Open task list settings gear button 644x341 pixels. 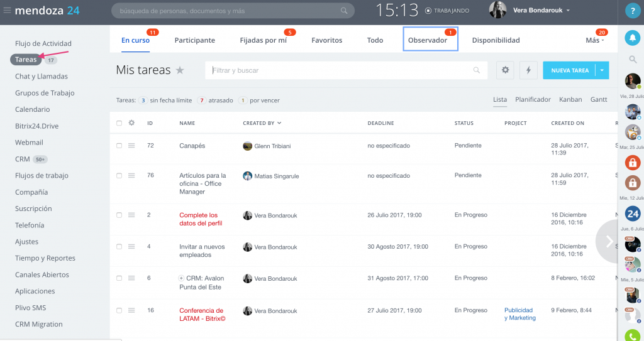505,70
